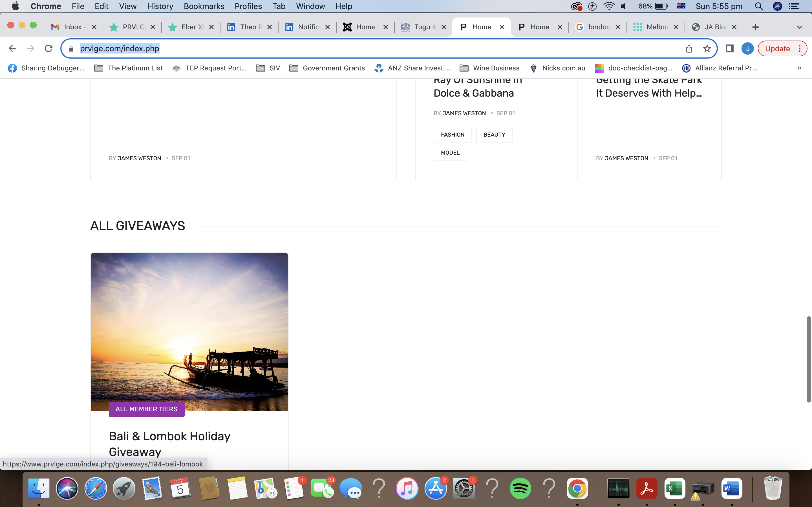Image resolution: width=812 pixels, height=507 pixels.
Task: Click the Update Chrome button
Action: [x=777, y=49]
